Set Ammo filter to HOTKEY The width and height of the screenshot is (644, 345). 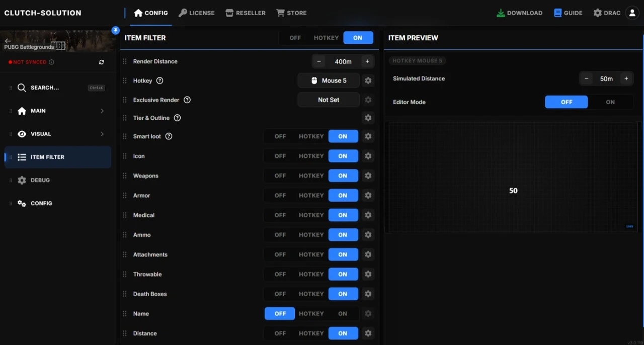pos(311,235)
